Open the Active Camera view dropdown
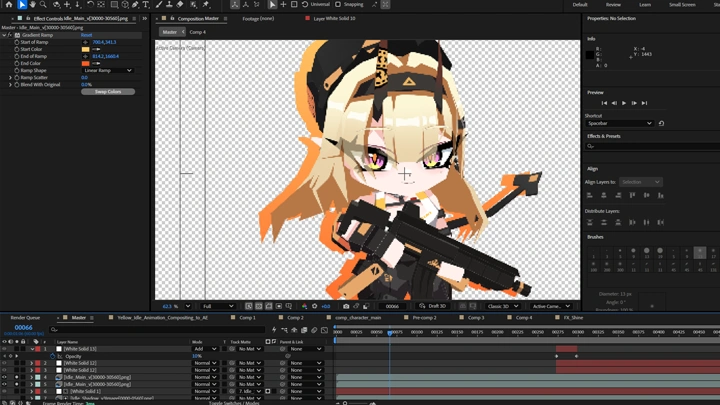Image resolution: width=720 pixels, height=405 pixels. tap(551, 306)
